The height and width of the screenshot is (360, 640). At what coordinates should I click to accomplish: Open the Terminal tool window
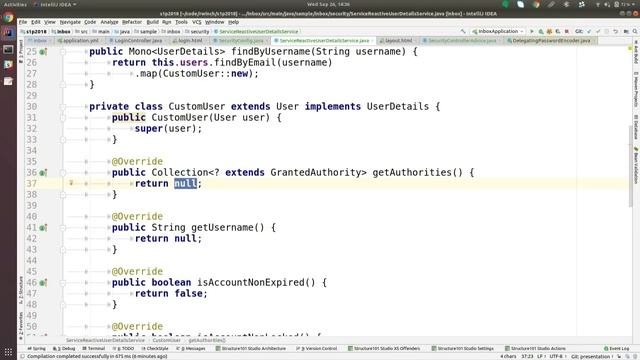point(93,349)
